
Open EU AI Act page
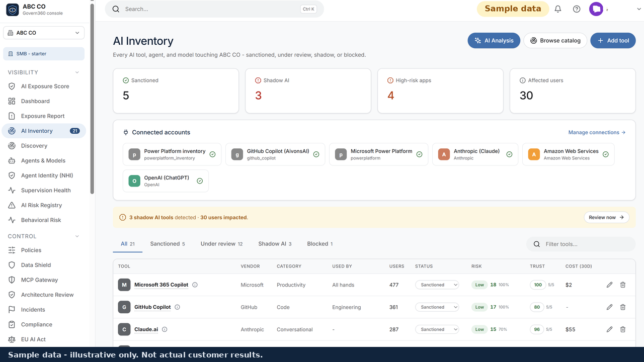[x=44, y=339]
